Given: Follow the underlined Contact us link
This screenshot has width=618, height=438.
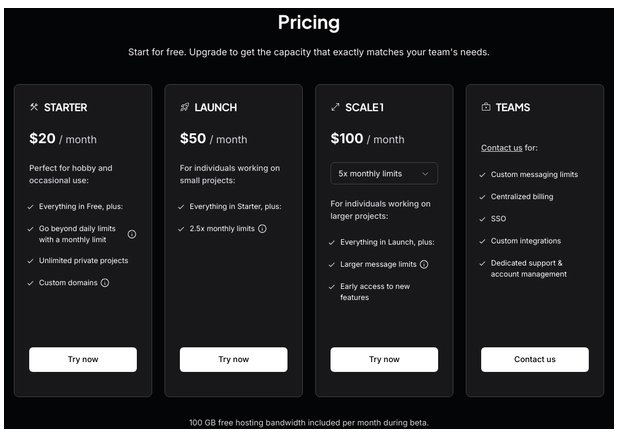Looking at the screenshot, I should tap(501, 148).
